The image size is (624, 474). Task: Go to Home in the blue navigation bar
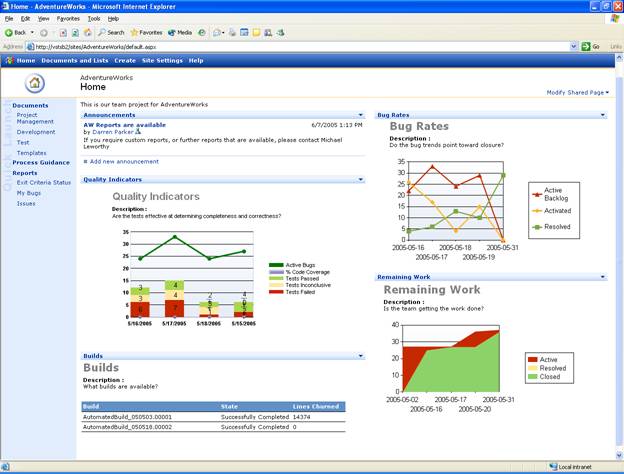pyautogui.click(x=26, y=60)
